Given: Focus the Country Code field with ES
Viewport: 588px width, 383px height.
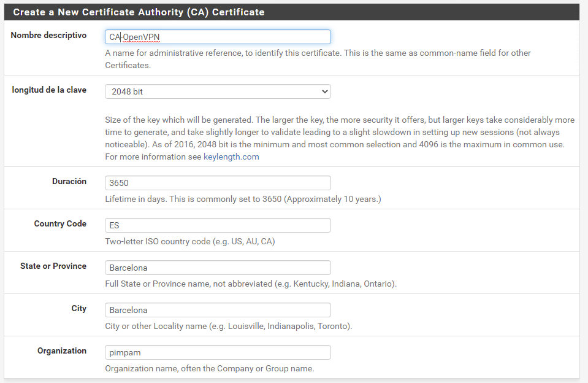Looking at the screenshot, I should click(x=218, y=225).
